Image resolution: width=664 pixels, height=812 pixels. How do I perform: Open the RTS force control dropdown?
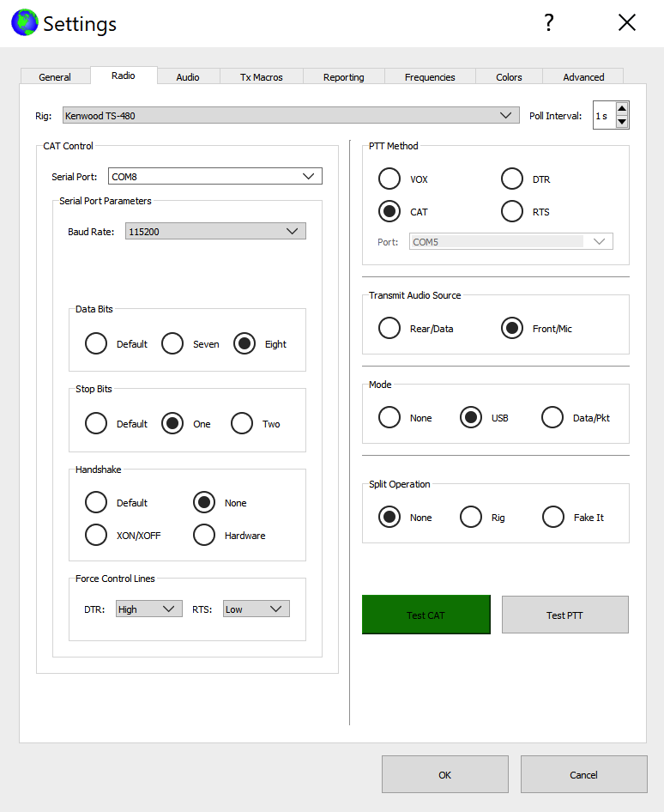[257, 609]
